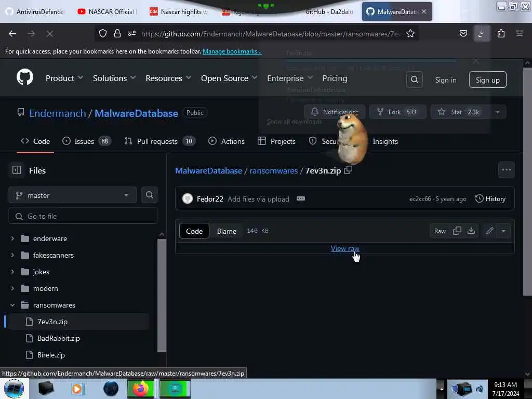This screenshot has height=399, width=532.
Task: Collapse the ransomwares folder
Action: coord(12,304)
